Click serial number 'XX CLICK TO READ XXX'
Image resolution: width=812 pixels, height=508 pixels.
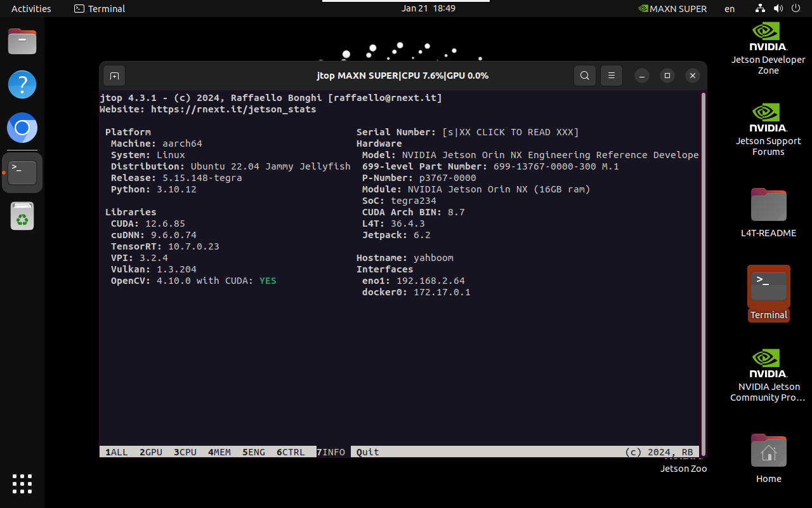pyautogui.click(x=511, y=132)
